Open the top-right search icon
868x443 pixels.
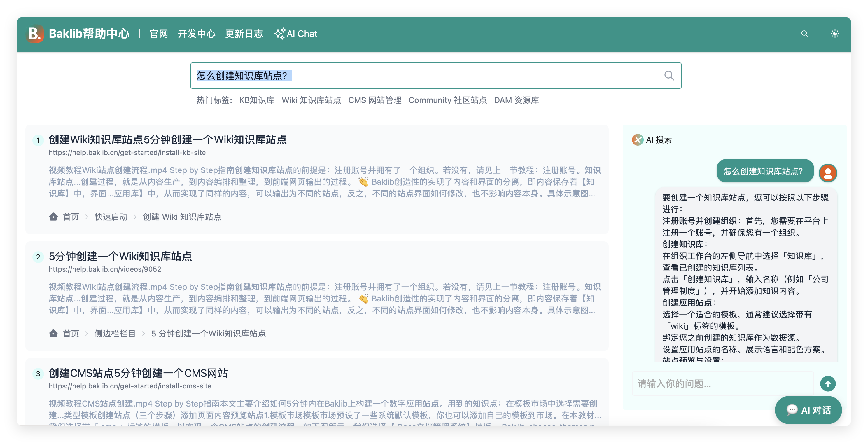click(x=805, y=34)
